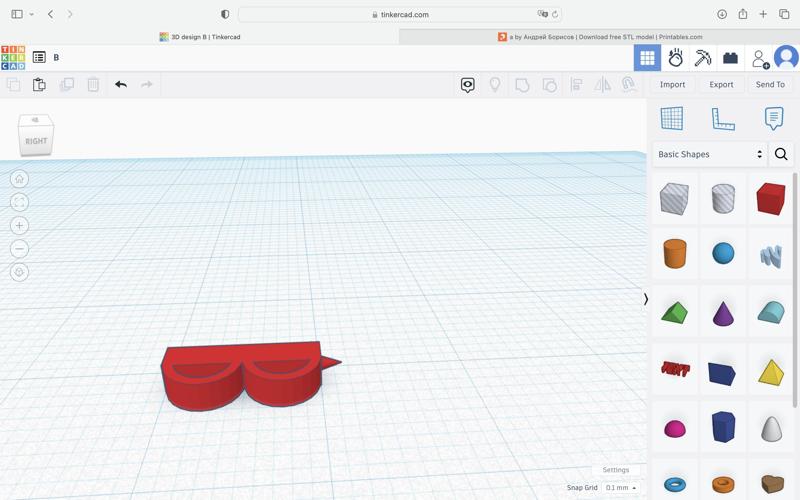The image size is (800, 500).
Task: Click the Fit all in view icon
Action: (19, 202)
